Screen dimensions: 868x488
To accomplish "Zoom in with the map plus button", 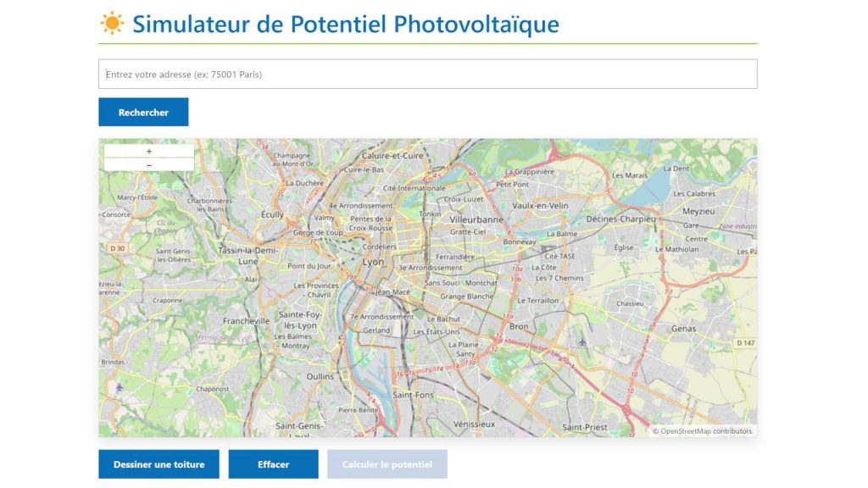I will (x=149, y=151).
